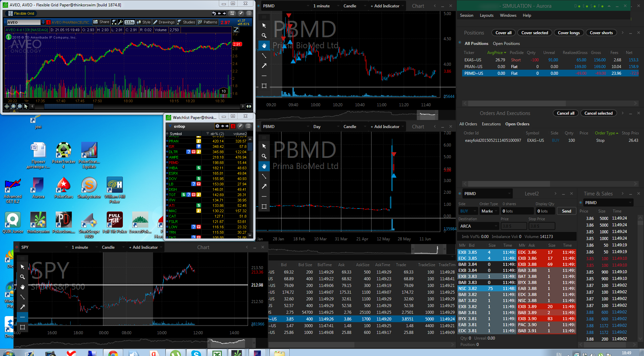Image resolution: width=644 pixels, height=356 pixels.
Task: Open the Layouts menu in Aurora
Action: click(487, 15)
